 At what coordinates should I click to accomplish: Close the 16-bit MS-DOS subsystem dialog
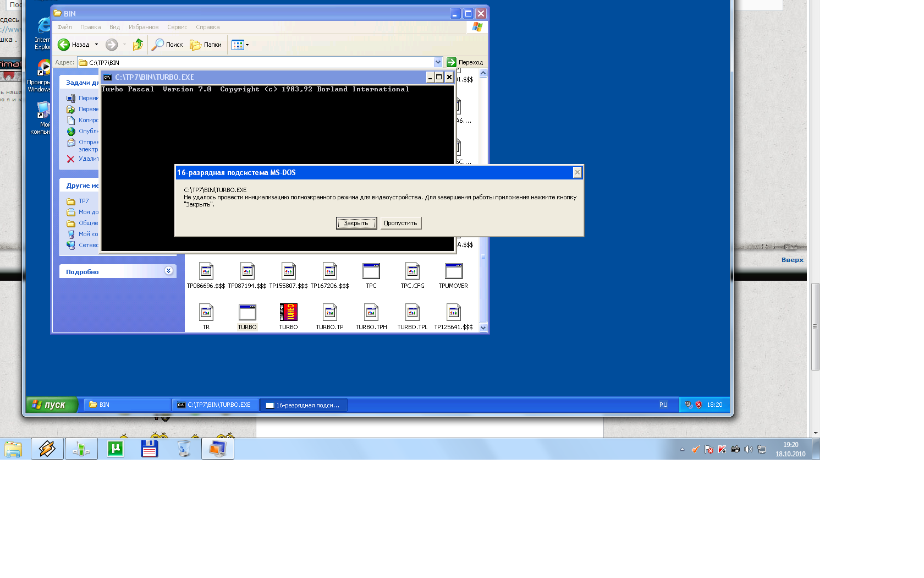[577, 172]
